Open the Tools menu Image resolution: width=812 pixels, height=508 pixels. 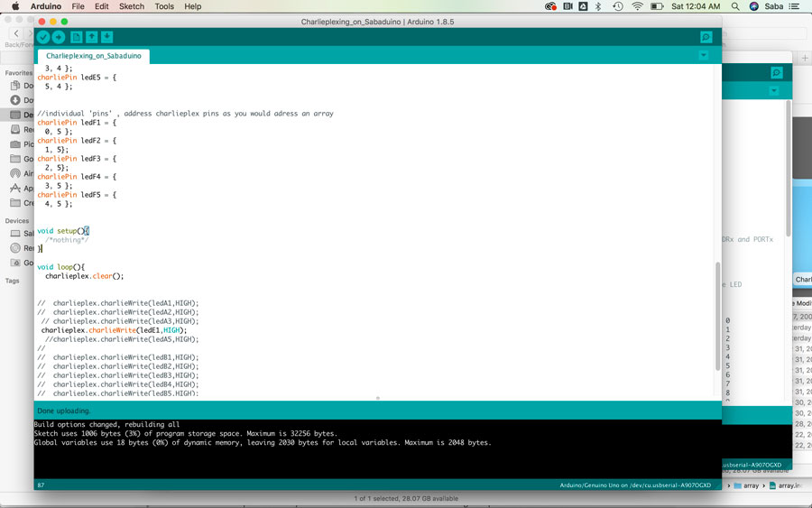164,6
